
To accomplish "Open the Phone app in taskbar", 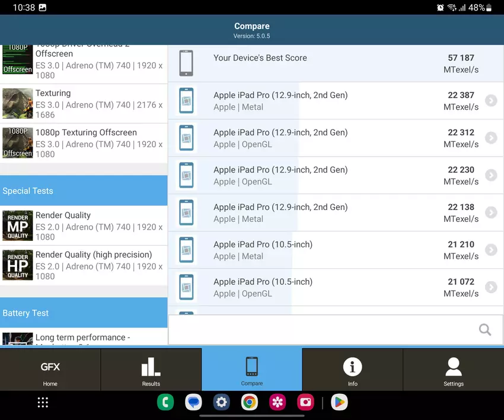I will (x=165, y=403).
